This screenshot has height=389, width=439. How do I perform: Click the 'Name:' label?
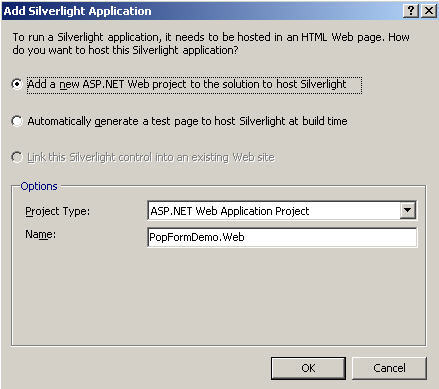pos(41,235)
